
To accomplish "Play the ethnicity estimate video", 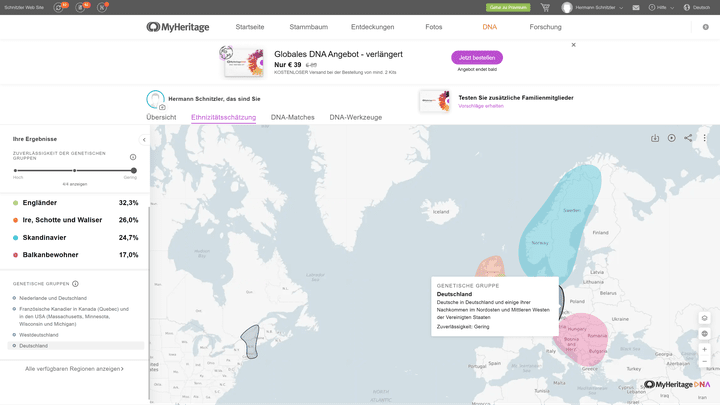I will coord(671,138).
